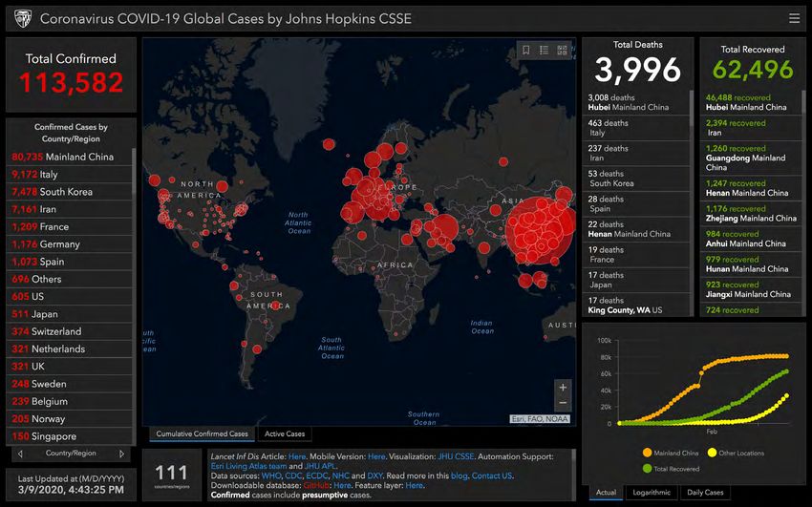Select Singapore in confirmed cases list

point(70,436)
